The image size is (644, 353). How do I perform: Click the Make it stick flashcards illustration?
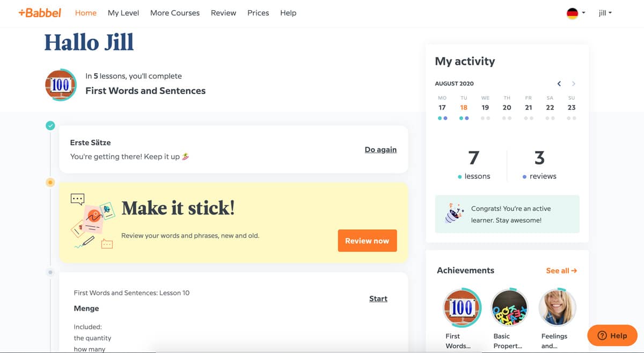pyautogui.click(x=92, y=222)
